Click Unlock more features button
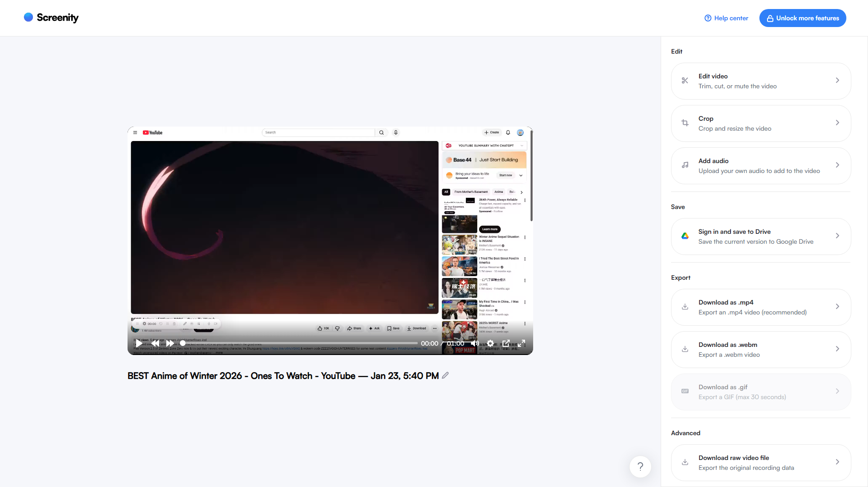Screen dimensions: 868x487 (x=803, y=18)
